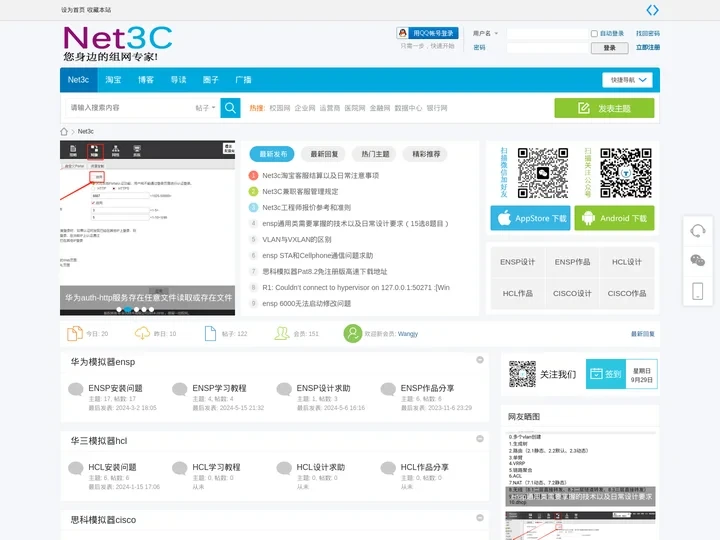Click the HCL设计求助 forum bubble icon
720x540 pixels.
tap(284, 468)
